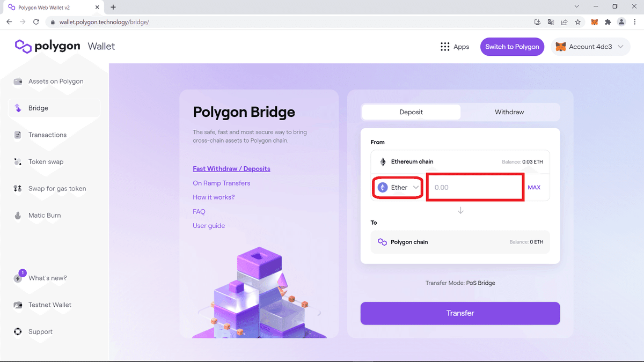Click the Support lifebuoy icon
The width and height of the screenshot is (644, 362).
click(18, 332)
